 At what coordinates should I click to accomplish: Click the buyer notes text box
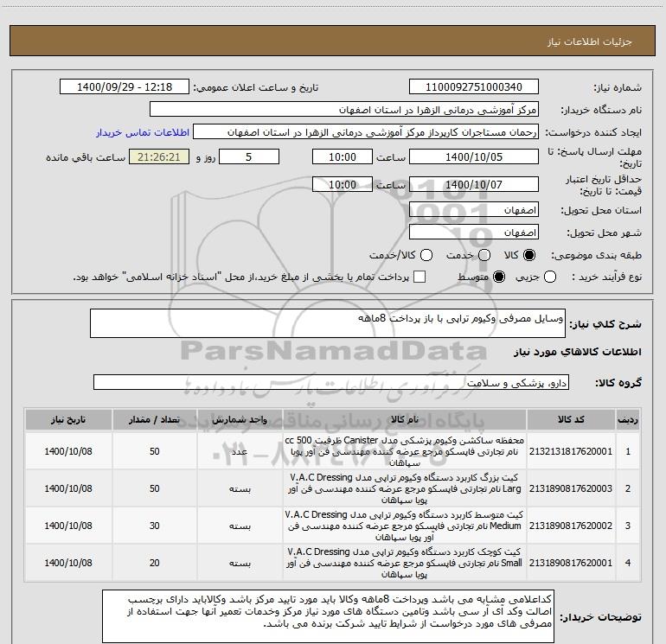(328, 616)
